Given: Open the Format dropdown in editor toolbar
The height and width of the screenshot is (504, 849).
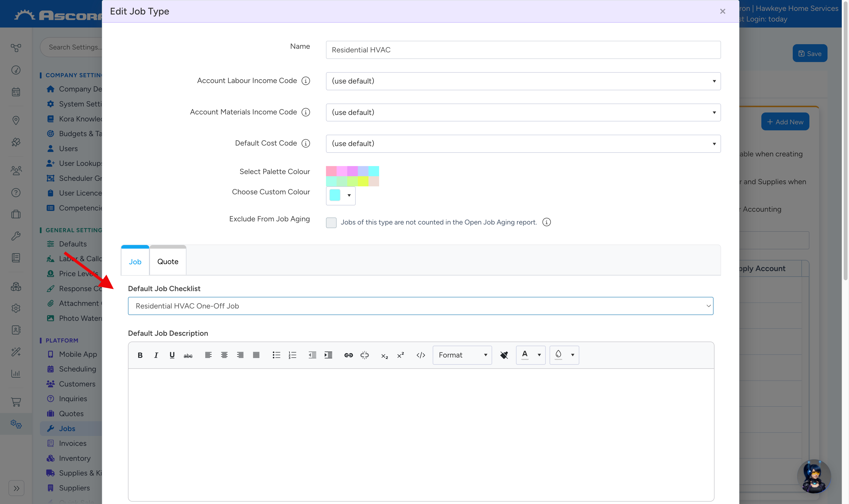Looking at the screenshot, I should pos(462,355).
